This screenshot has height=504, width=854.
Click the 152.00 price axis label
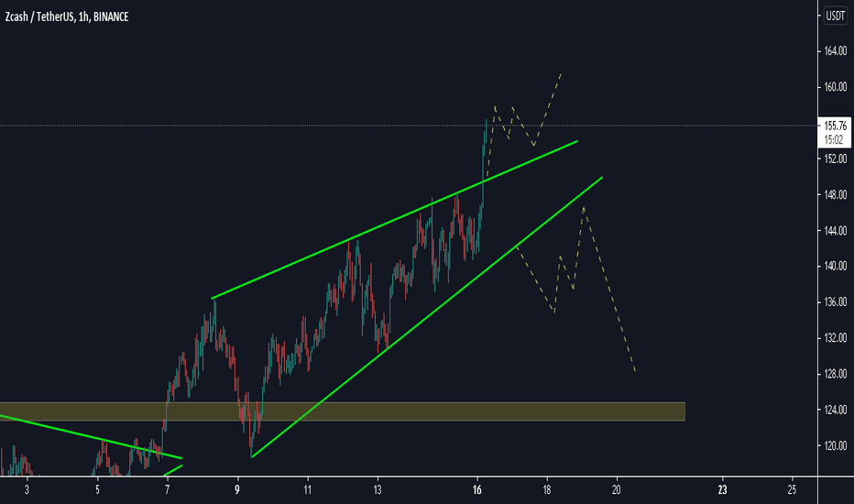[x=836, y=159]
